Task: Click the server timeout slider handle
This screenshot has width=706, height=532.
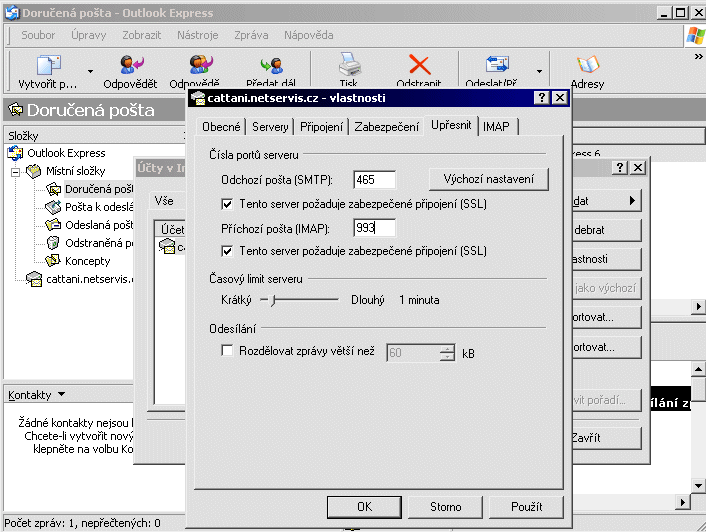Action: click(x=273, y=300)
